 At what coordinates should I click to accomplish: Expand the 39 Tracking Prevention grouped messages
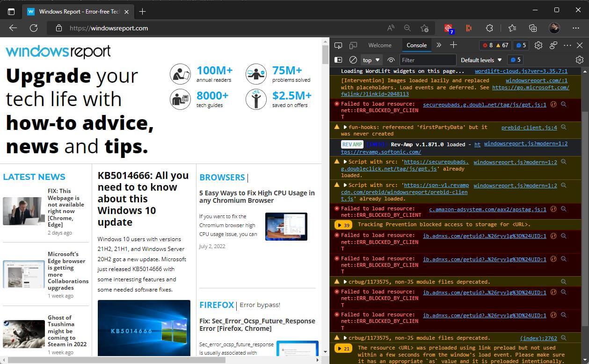[343, 225]
